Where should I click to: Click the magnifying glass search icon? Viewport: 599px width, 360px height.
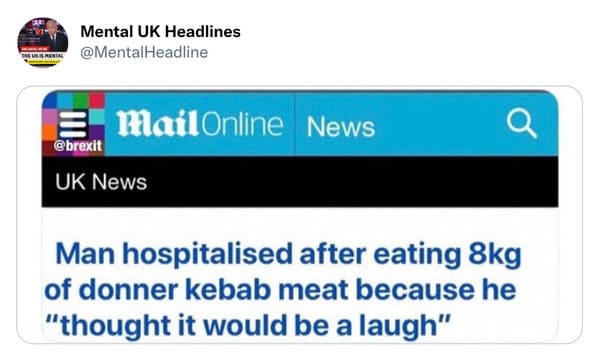click(521, 124)
